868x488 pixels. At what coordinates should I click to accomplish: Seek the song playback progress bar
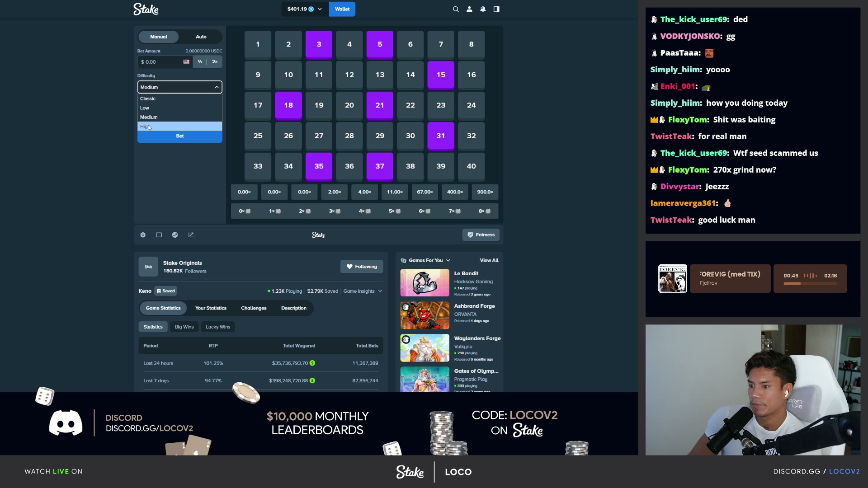click(810, 284)
